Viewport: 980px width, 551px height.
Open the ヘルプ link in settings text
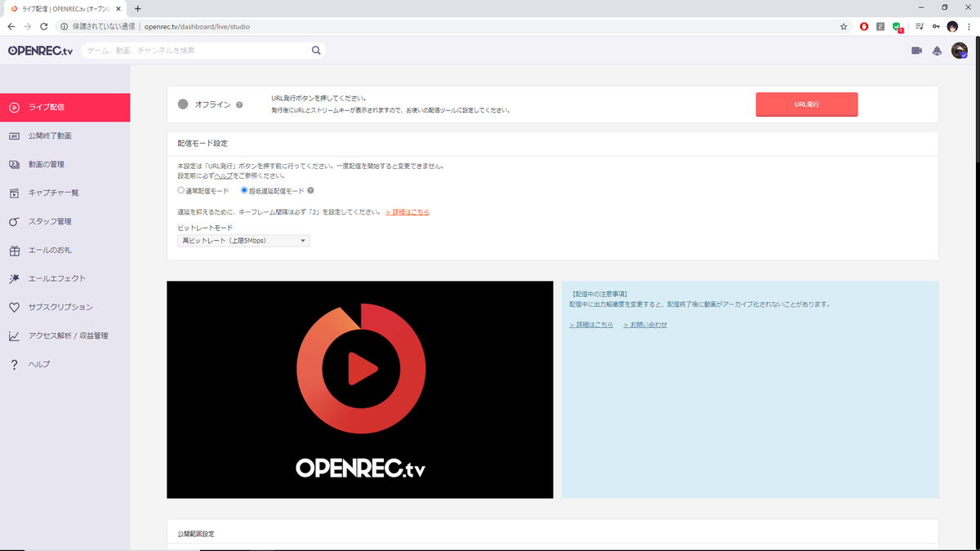point(224,176)
